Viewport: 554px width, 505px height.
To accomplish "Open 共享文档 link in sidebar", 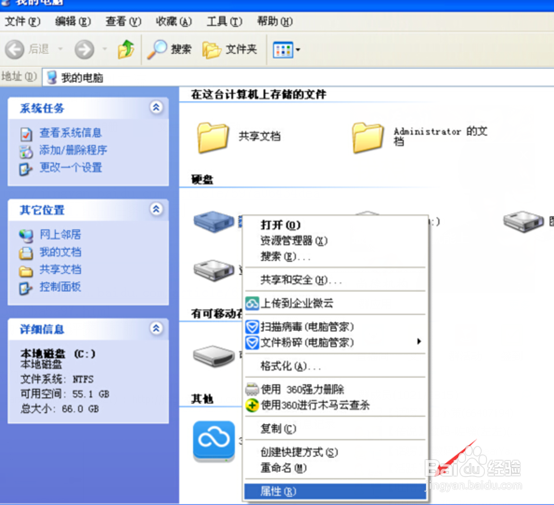I will click(60, 270).
